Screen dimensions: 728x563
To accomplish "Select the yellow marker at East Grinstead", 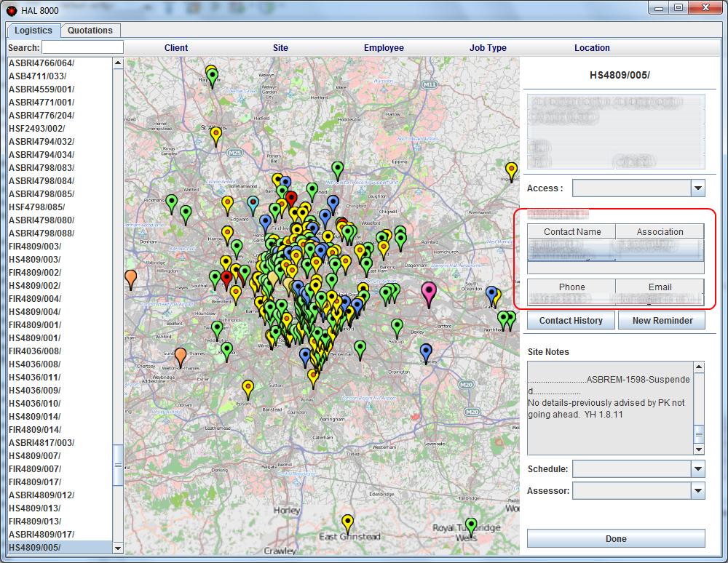I will point(348,522).
